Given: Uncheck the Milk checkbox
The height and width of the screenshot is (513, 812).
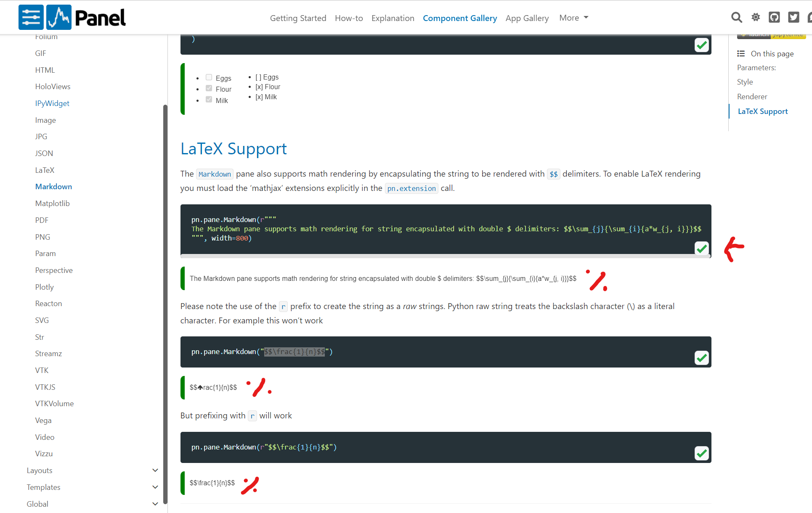Looking at the screenshot, I should click(209, 99).
